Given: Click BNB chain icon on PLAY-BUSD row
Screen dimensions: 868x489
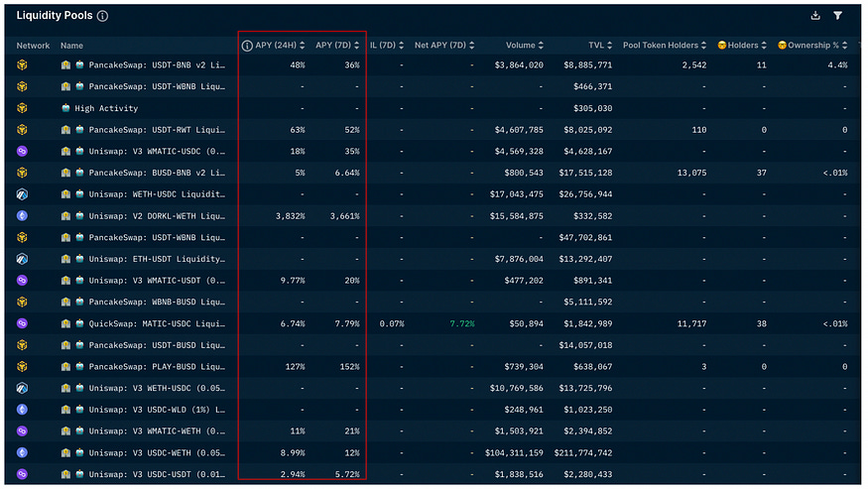Looking at the screenshot, I should point(22,367).
